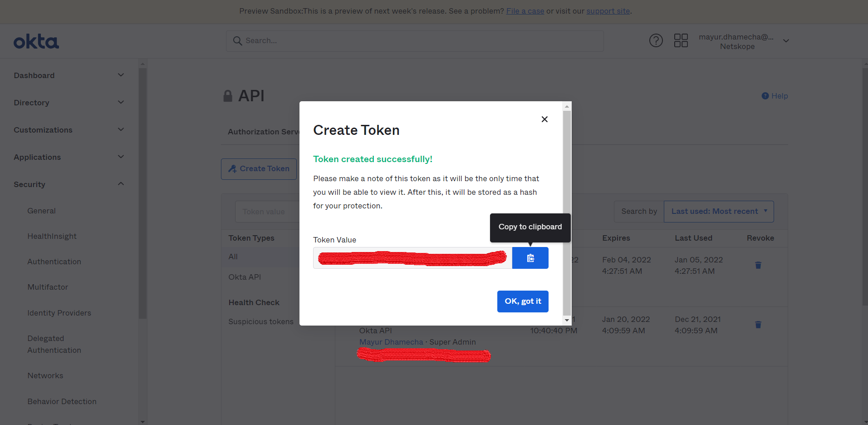
Task: Switch to Authorization Servers tab
Action: coord(263,132)
